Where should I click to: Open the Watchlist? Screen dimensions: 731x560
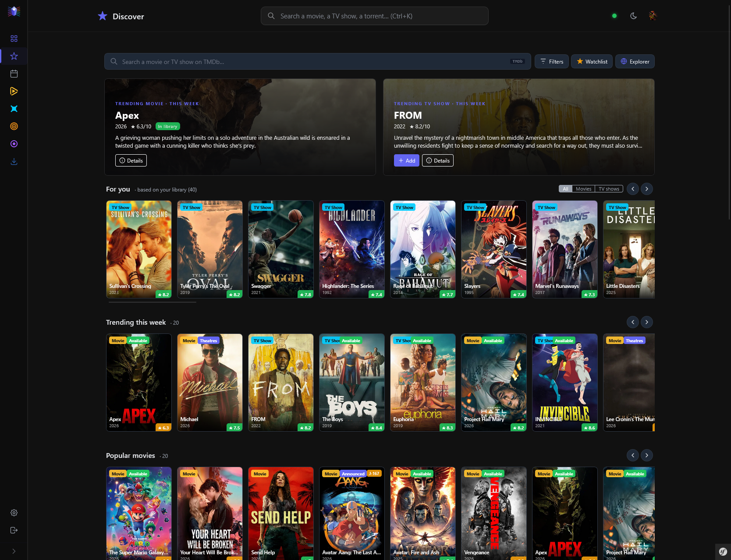click(x=592, y=61)
